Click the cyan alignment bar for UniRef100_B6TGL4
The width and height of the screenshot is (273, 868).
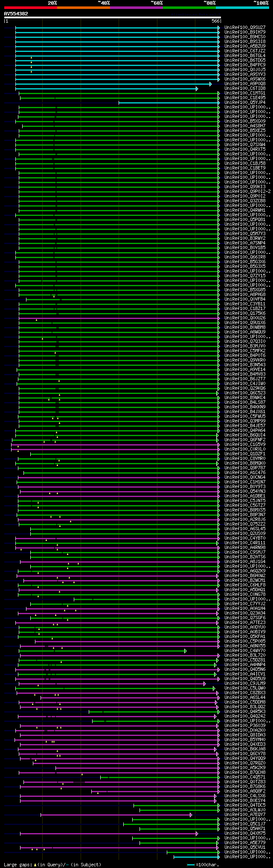pos(118,55)
